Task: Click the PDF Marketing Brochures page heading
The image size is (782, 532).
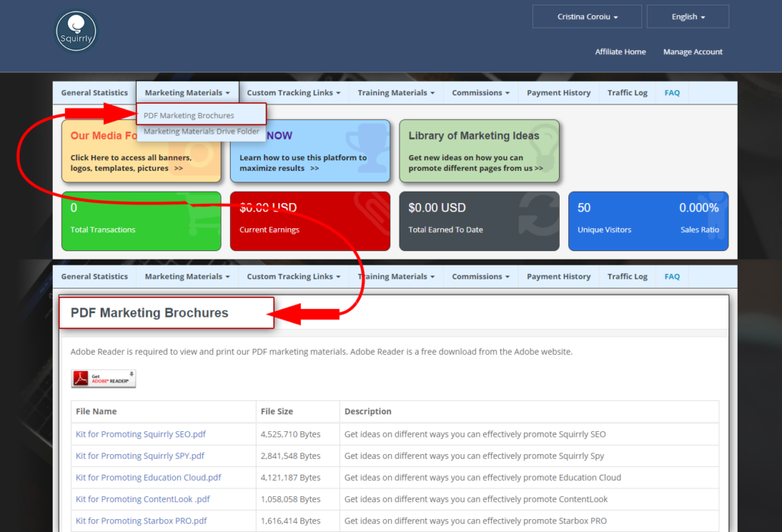Action: point(150,313)
